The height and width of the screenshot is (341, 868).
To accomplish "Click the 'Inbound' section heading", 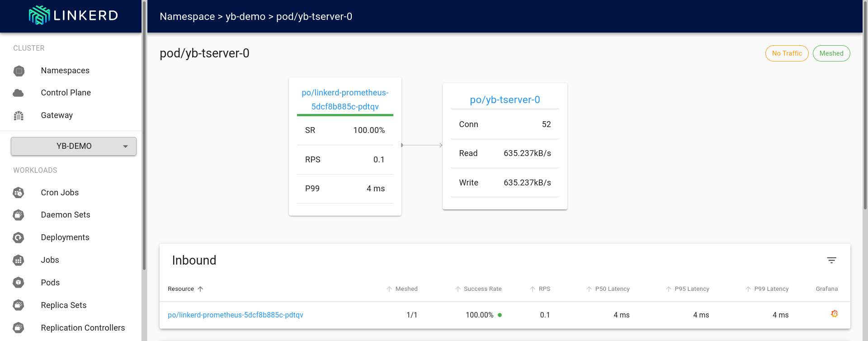I will pos(194,260).
